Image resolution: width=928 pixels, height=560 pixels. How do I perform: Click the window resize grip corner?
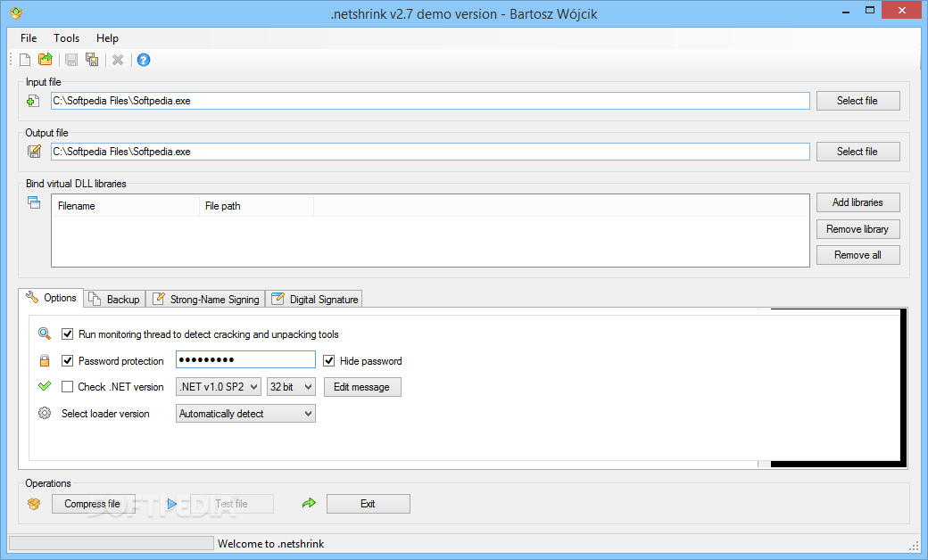913,545
